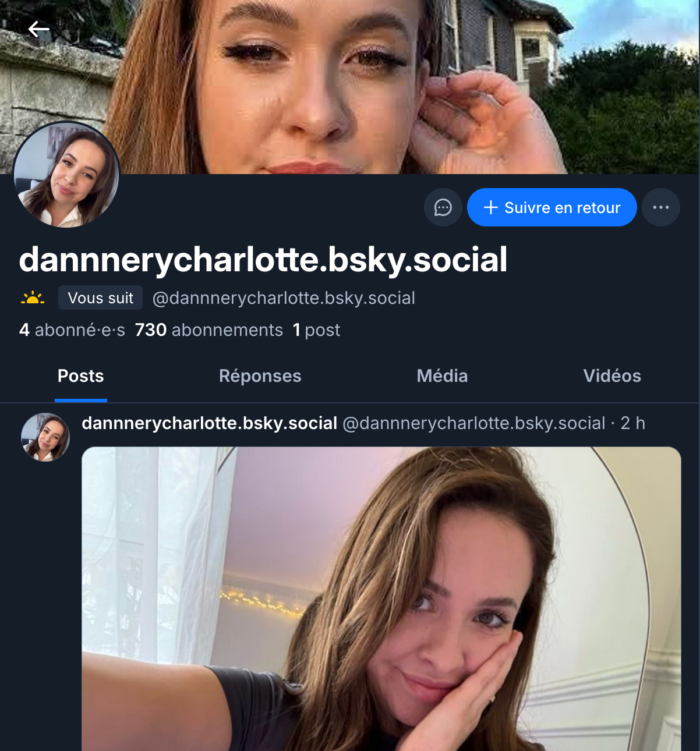Open the 730 abonnements list
Image resolution: width=700 pixels, height=751 pixels.
tap(208, 330)
